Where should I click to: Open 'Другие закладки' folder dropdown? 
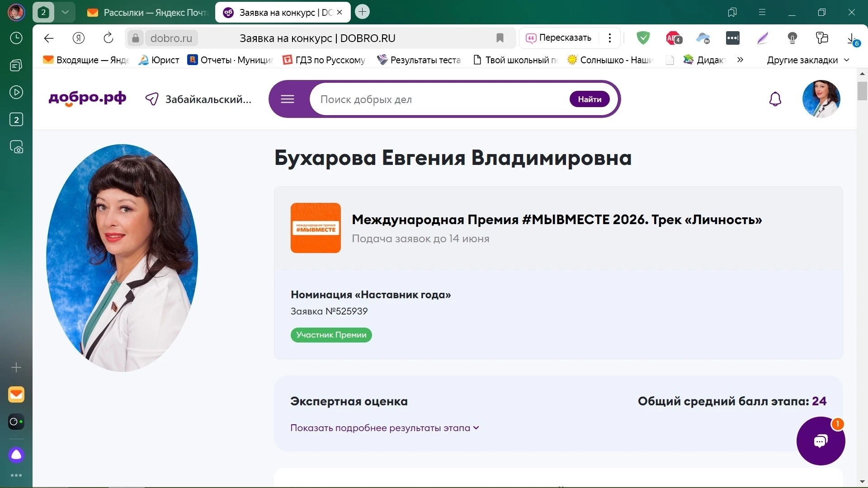click(x=808, y=60)
